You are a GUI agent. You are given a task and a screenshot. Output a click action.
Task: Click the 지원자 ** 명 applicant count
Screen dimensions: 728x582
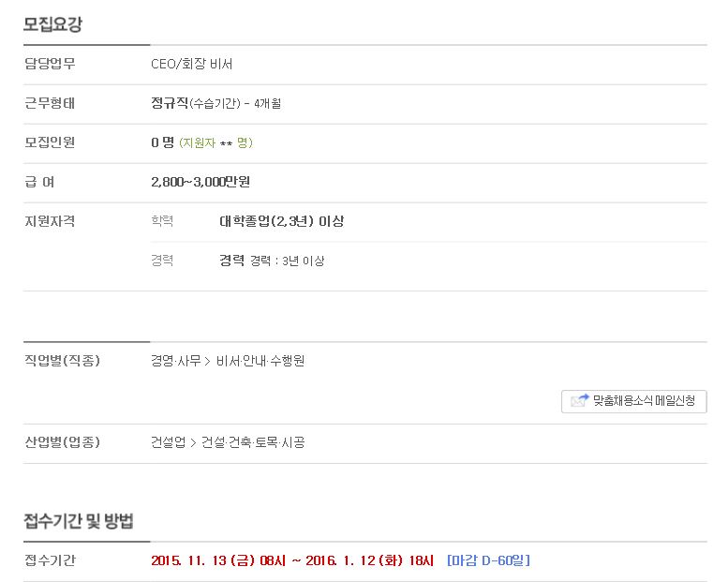pos(215,142)
